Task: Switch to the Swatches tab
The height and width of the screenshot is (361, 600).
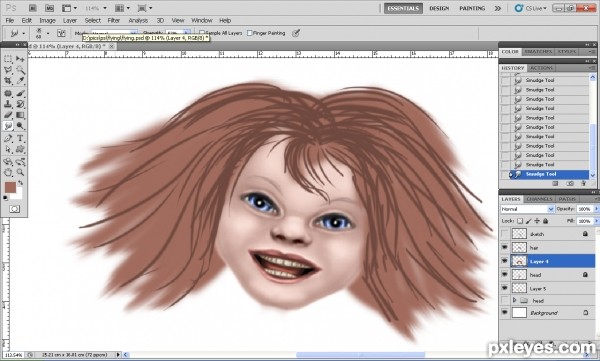Action: tap(538, 51)
